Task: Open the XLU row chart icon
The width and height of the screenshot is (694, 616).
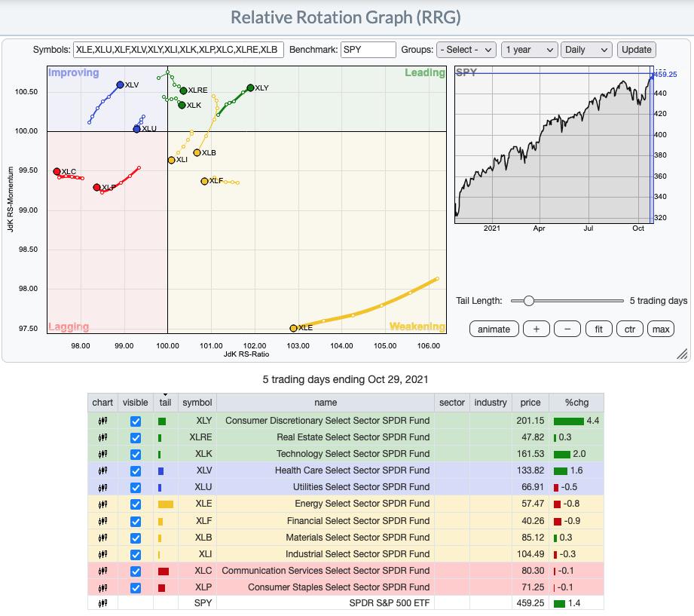Action: pos(102,488)
